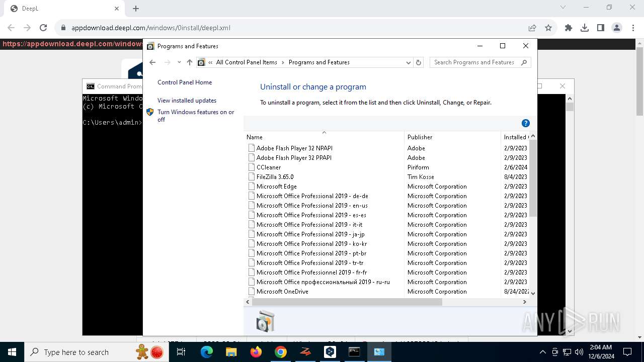Open Chrome tab search chevron
Screen dimensions: 644x362
[x=563, y=7]
